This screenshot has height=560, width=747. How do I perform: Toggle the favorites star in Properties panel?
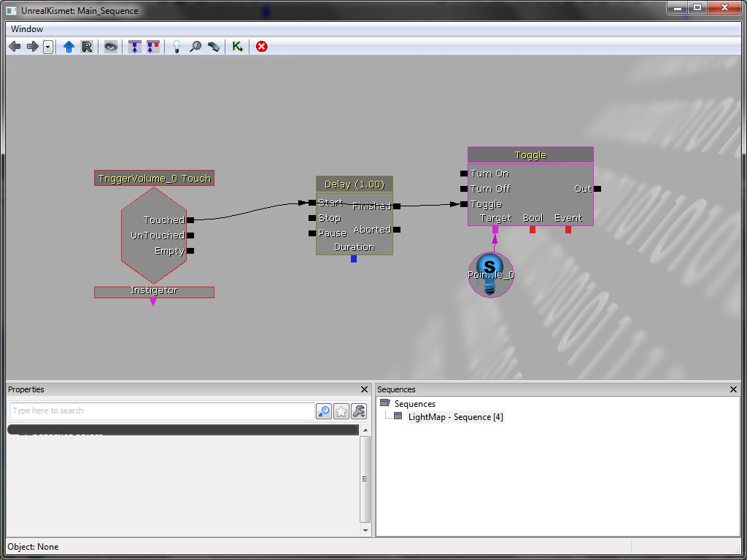coord(341,411)
